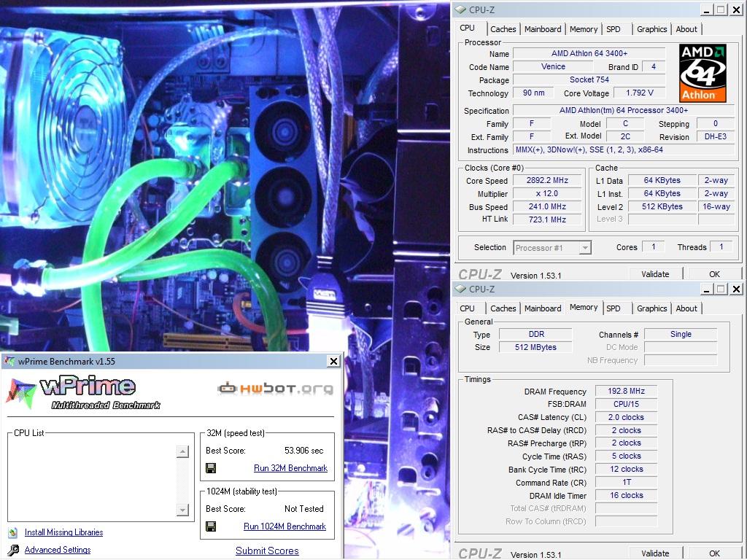Click Package value Socket 754
This screenshot has height=560, width=747.
point(589,79)
